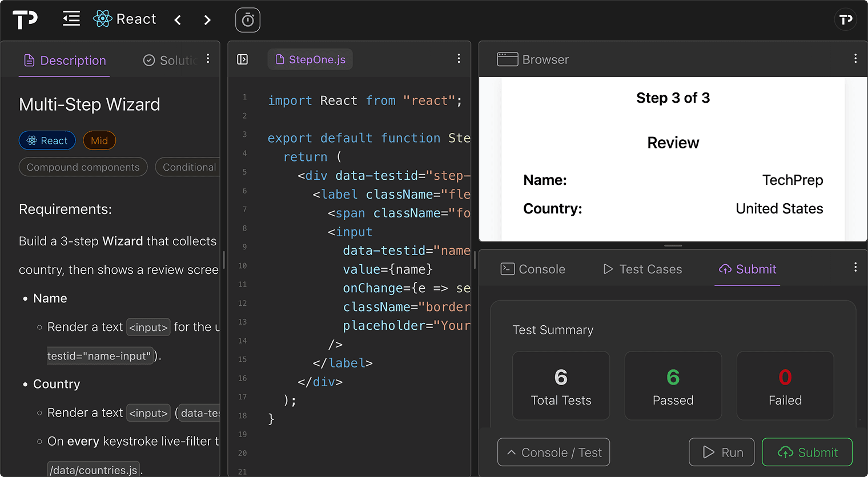Open your TP profile avatar
This screenshot has height=477, width=868.
pyautogui.click(x=846, y=19)
